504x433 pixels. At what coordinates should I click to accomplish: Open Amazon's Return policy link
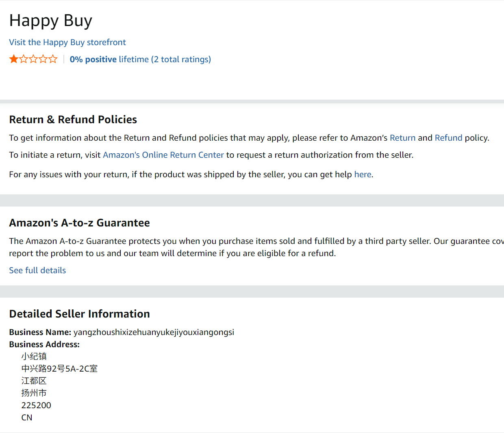(x=402, y=138)
